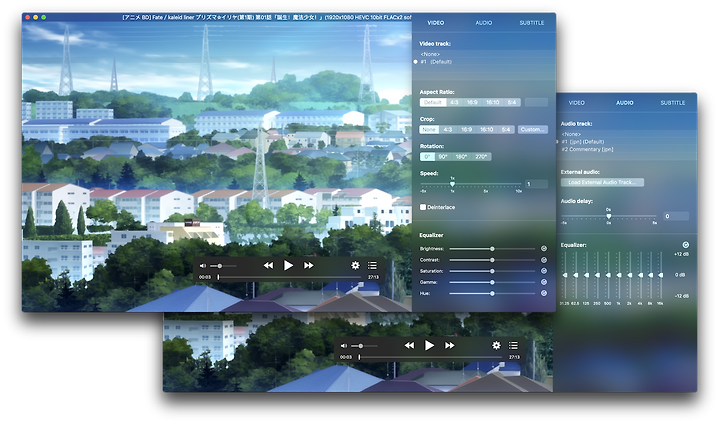The height and width of the screenshot is (424, 720).
Task: Set aspect ratio to 16:9
Action: click(472, 102)
